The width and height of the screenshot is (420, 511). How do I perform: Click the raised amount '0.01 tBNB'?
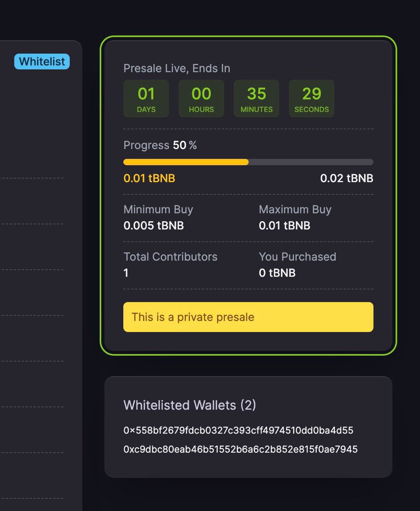tap(149, 178)
